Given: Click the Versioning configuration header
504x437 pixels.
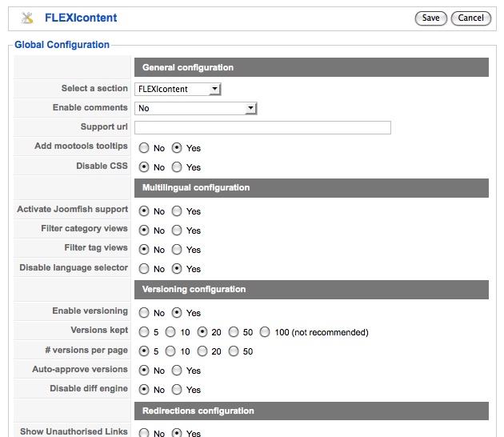Looking at the screenshot, I should point(311,290).
